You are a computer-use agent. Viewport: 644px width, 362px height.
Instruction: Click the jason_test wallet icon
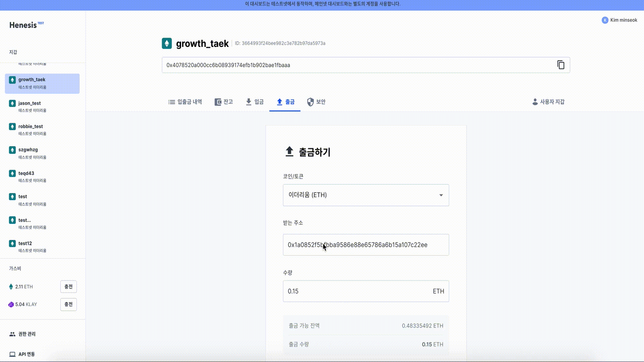pos(12,103)
